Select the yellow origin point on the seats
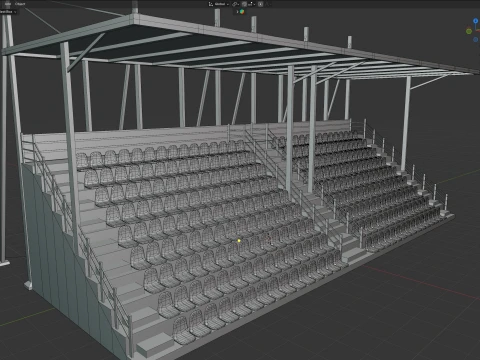The width and height of the screenshot is (480, 360). click(x=239, y=240)
